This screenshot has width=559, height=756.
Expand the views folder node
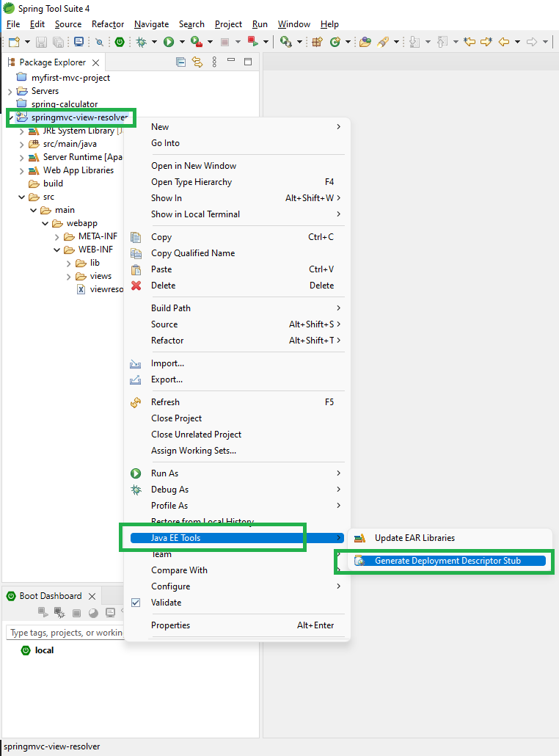[69, 277]
